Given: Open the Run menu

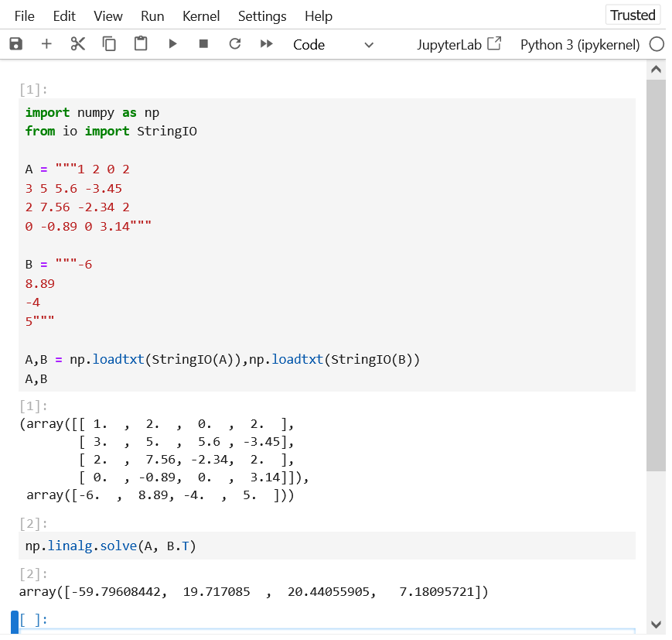Looking at the screenshot, I should pos(152,16).
